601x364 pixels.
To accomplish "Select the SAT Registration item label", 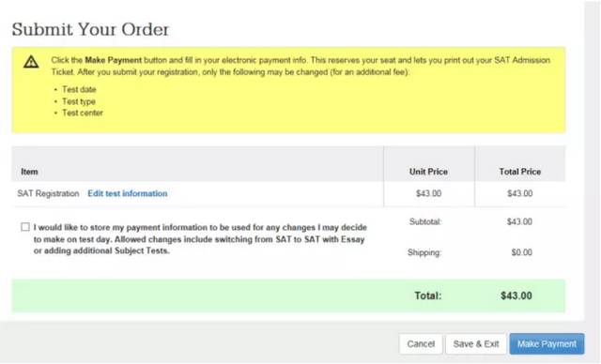I will (x=48, y=193).
